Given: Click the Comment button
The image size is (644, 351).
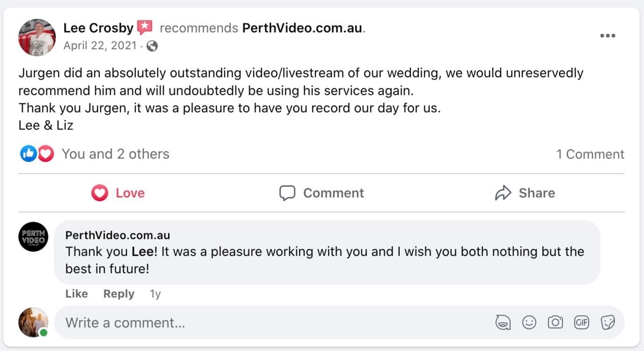Looking at the screenshot, I should [x=322, y=193].
